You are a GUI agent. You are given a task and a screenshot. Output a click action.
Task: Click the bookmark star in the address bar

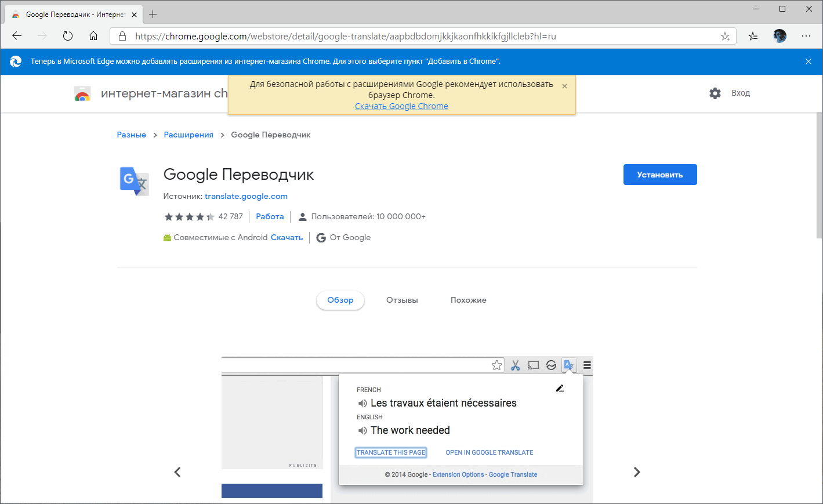coord(724,36)
